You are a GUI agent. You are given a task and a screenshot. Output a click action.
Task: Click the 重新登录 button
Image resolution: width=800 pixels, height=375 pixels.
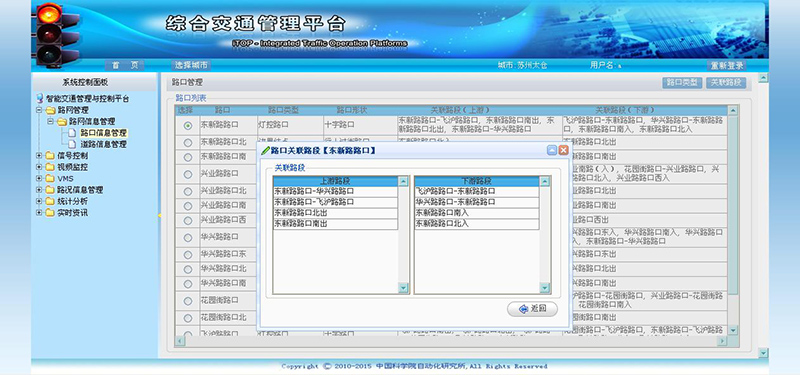pos(727,65)
